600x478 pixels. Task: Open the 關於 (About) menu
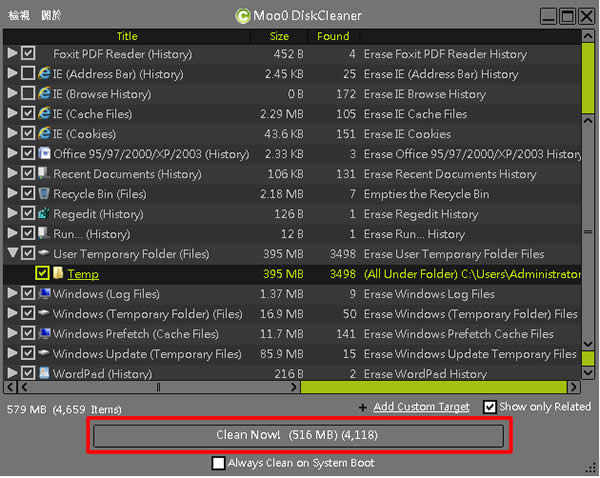pos(51,15)
